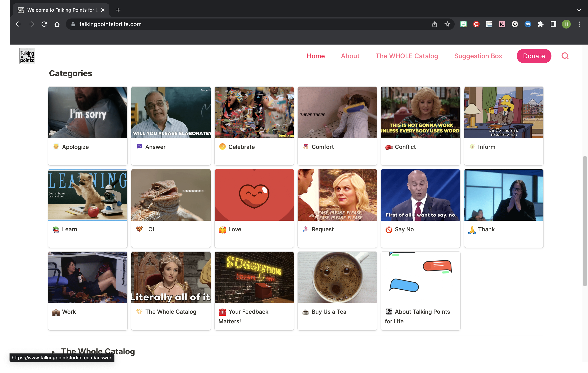The image size is (588, 373).
Task: Reload the page
Action: pyautogui.click(x=44, y=24)
